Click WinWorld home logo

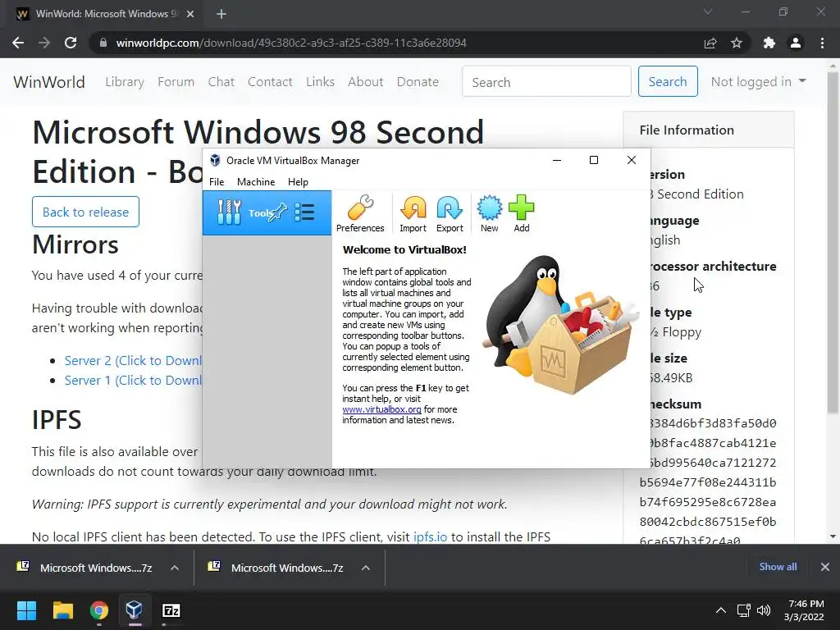pyautogui.click(x=48, y=82)
